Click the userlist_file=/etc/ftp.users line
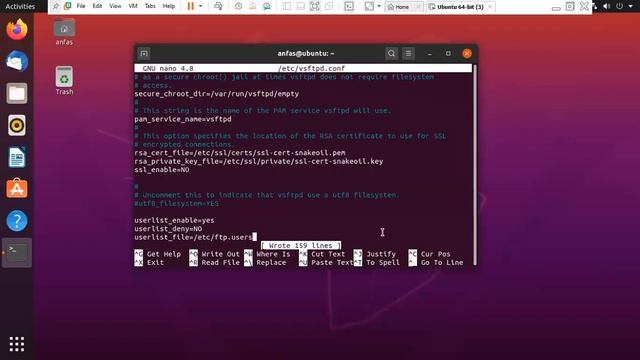640x360 pixels. [x=193, y=237]
